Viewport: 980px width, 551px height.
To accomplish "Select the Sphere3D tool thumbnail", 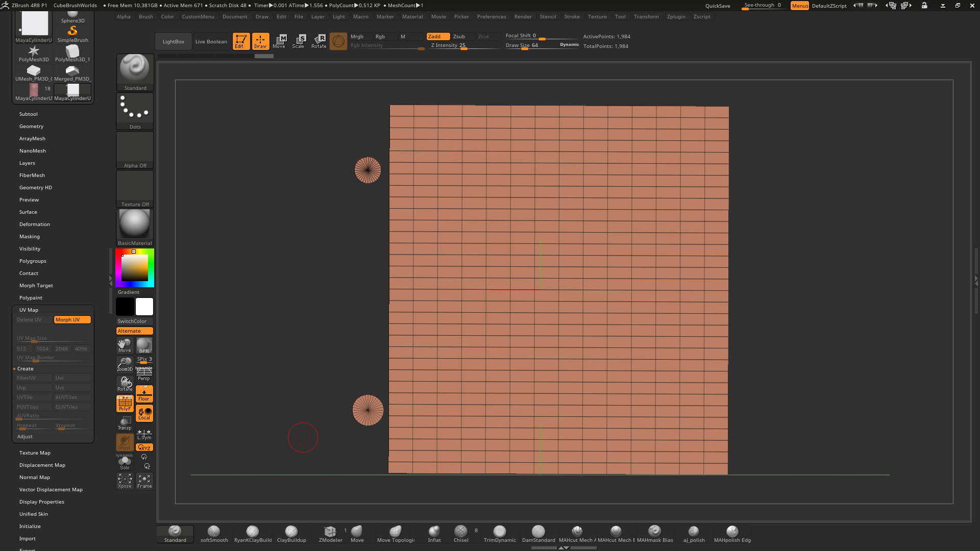I will (x=72, y=16).
